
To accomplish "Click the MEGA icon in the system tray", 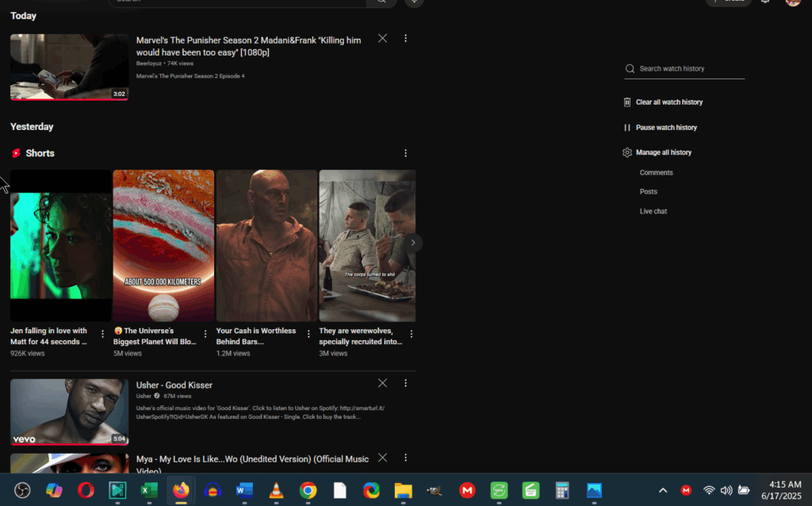I will pos(686,490).
